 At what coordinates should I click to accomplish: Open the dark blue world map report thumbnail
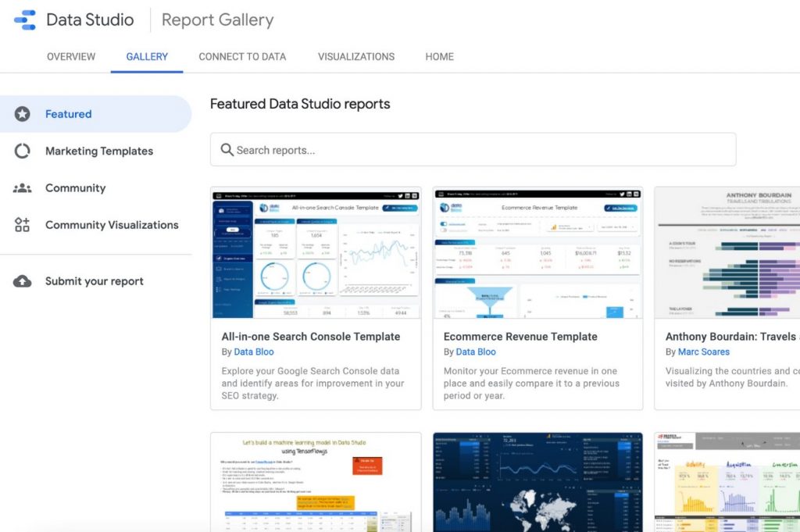coord(537,482)
